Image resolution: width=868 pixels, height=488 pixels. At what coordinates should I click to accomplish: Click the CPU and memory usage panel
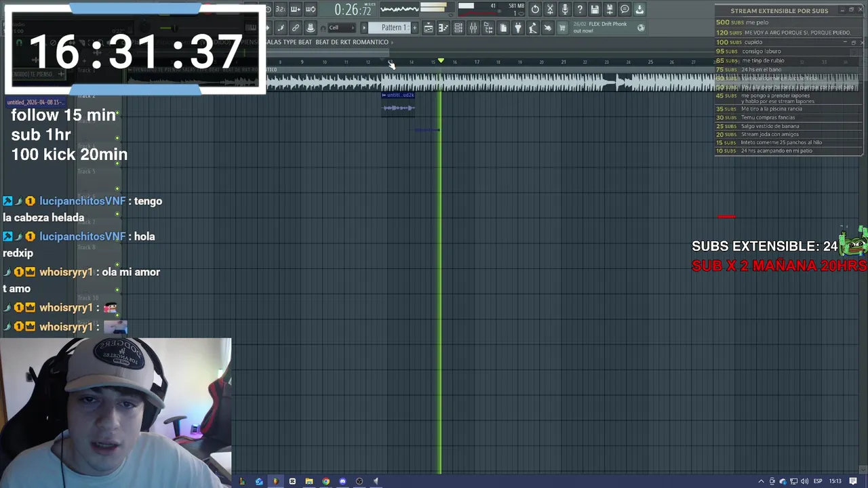492,9
